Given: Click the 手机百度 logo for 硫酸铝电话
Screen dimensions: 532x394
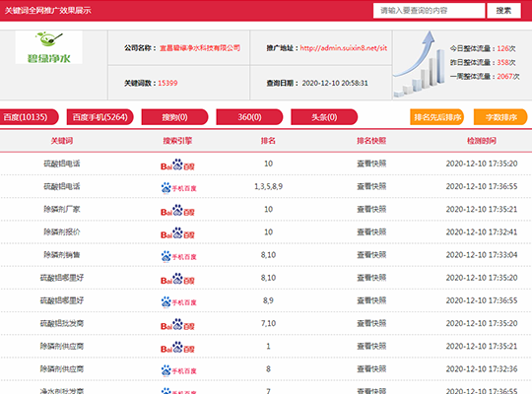Looking at the screenshot, I should (178, 187).
